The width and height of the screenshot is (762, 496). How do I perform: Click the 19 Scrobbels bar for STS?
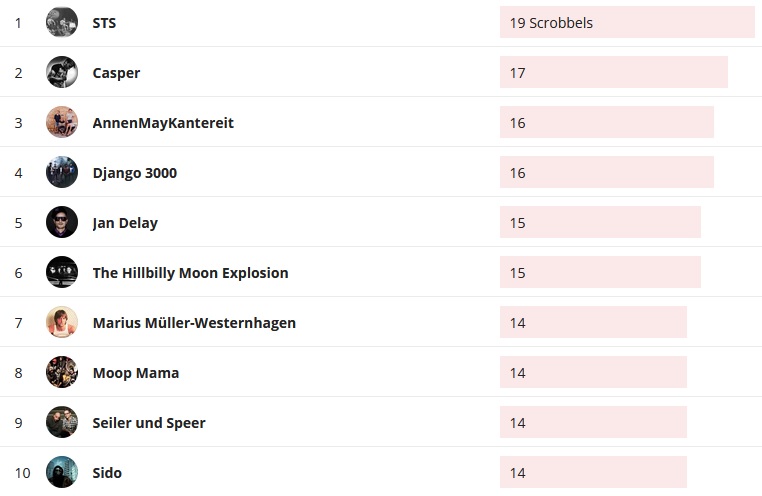(627, 22)
